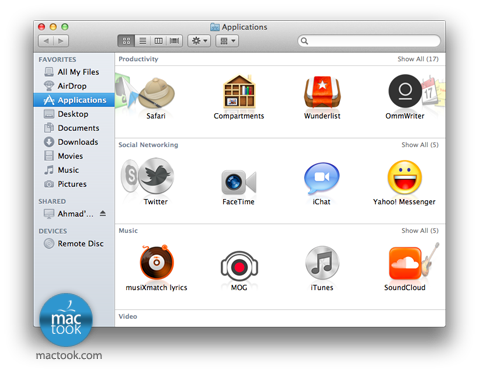Close the Finder window with red button
The width and height of the screenshot is (479, 373).
(x=41, y=27)
